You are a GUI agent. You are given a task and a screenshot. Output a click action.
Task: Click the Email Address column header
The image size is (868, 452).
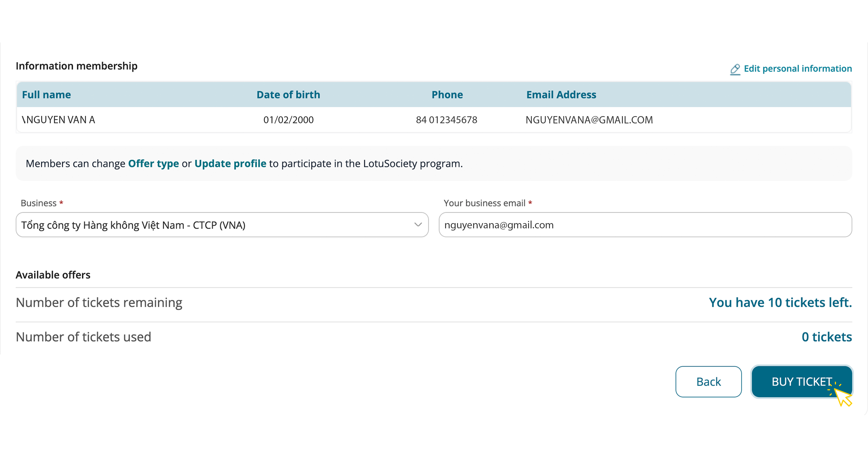561,95
